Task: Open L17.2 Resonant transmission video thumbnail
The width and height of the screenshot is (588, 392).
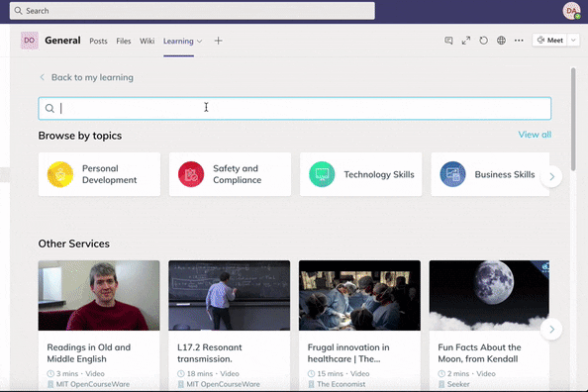Action: coord(229,296)
